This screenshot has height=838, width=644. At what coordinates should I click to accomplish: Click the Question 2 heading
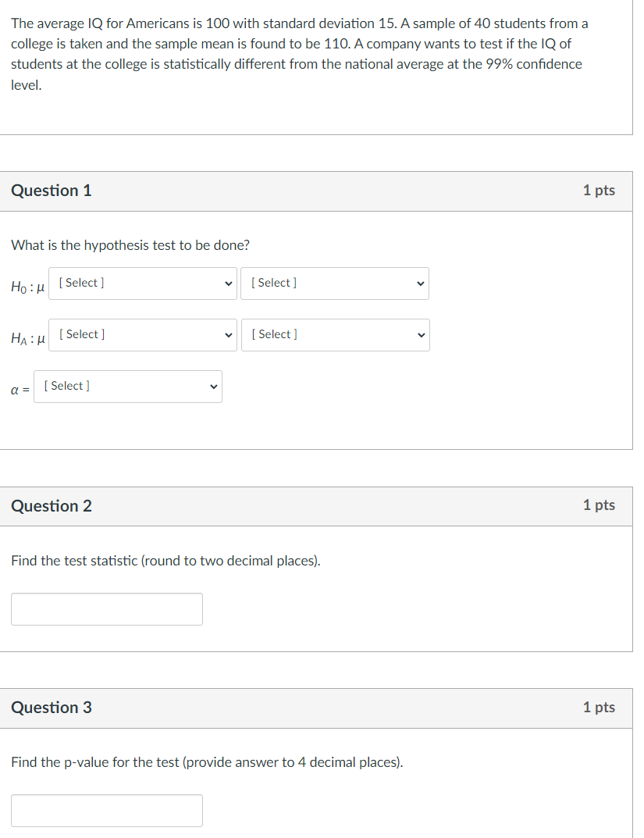point(52,505)
